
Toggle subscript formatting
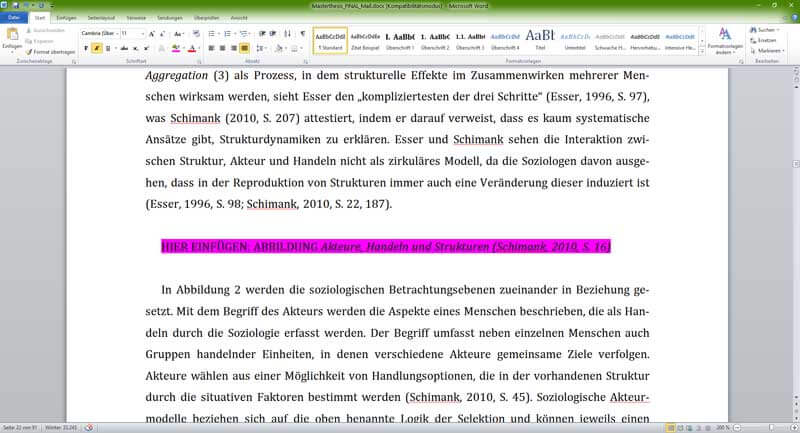coord(135,48)
